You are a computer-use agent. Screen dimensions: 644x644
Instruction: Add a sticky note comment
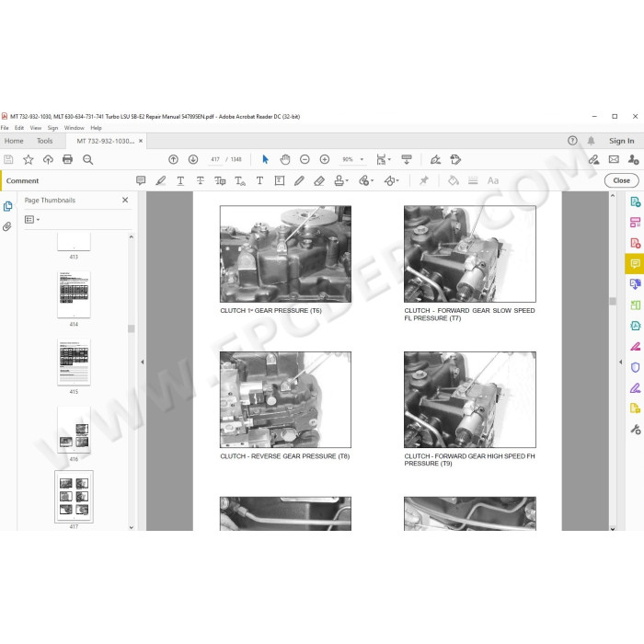coord(141,180)
